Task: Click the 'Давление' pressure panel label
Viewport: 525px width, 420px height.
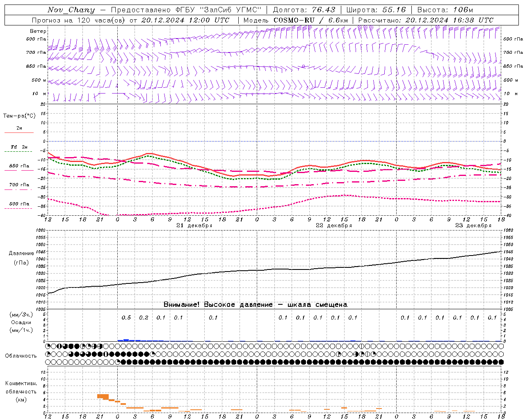Action: coord(21,253)
